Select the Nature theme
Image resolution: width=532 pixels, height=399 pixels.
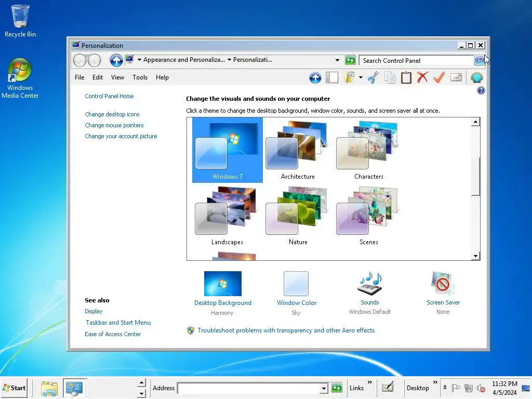298,216
